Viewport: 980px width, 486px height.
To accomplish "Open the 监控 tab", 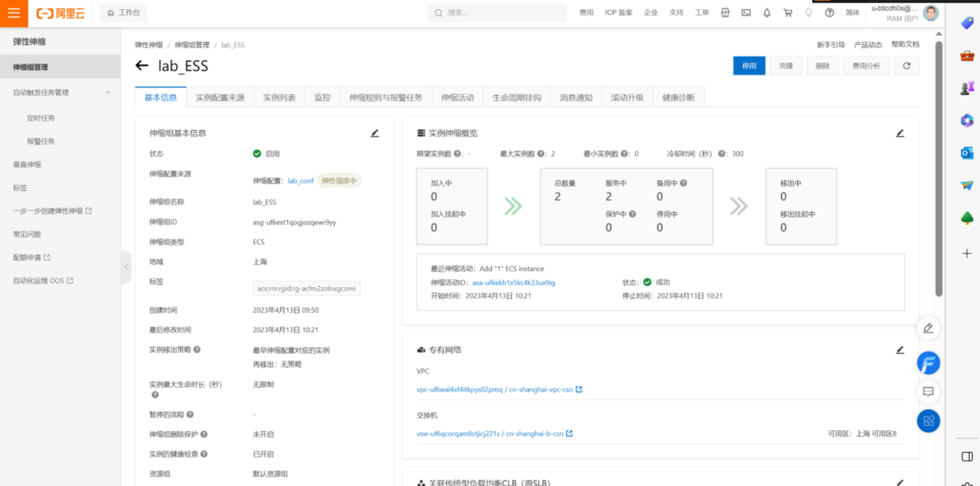I will coord(323,98).
